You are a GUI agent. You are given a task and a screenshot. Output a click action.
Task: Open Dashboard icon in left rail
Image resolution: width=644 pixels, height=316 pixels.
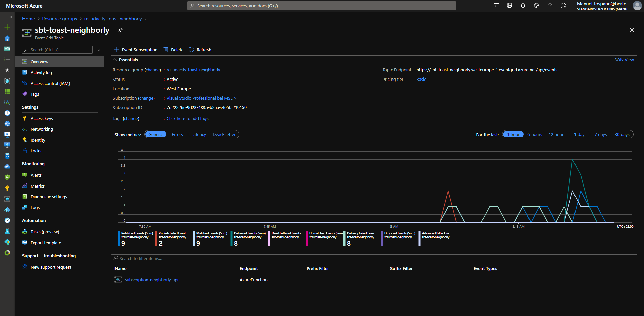click(x=7, y=49)
